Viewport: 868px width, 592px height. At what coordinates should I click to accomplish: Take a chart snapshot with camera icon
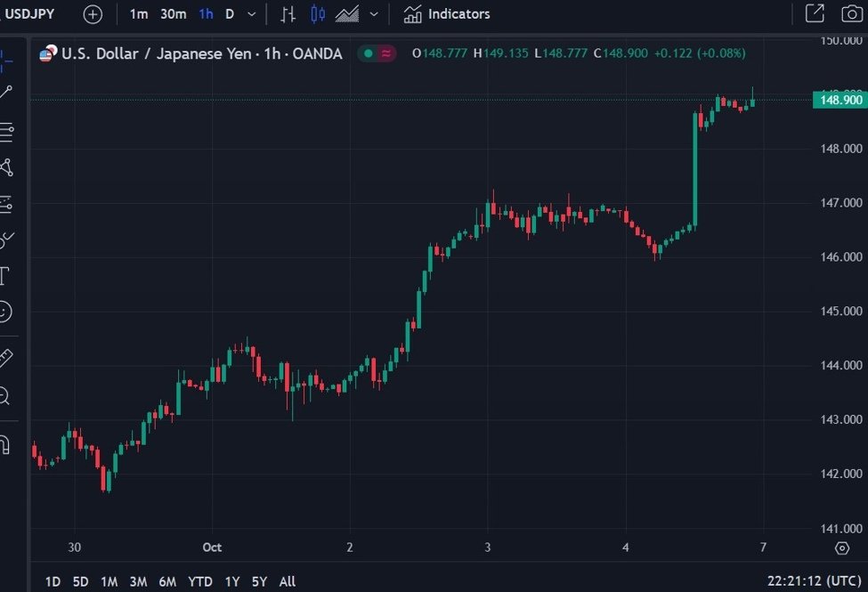[851, 13]
